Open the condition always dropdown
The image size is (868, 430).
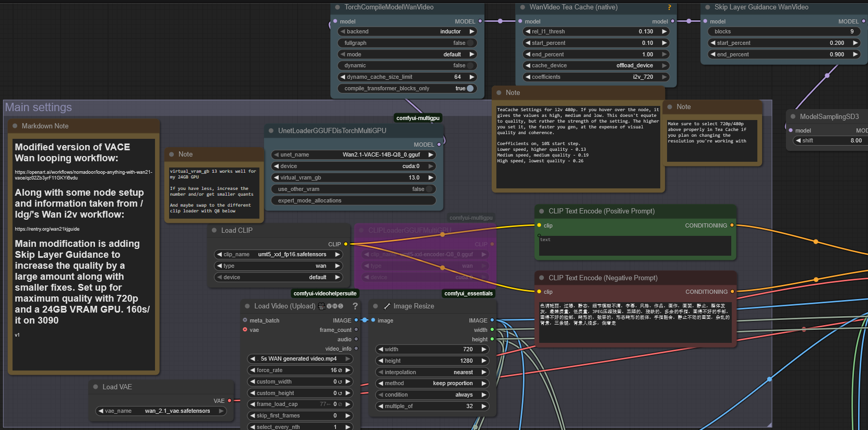click(432, 395)
